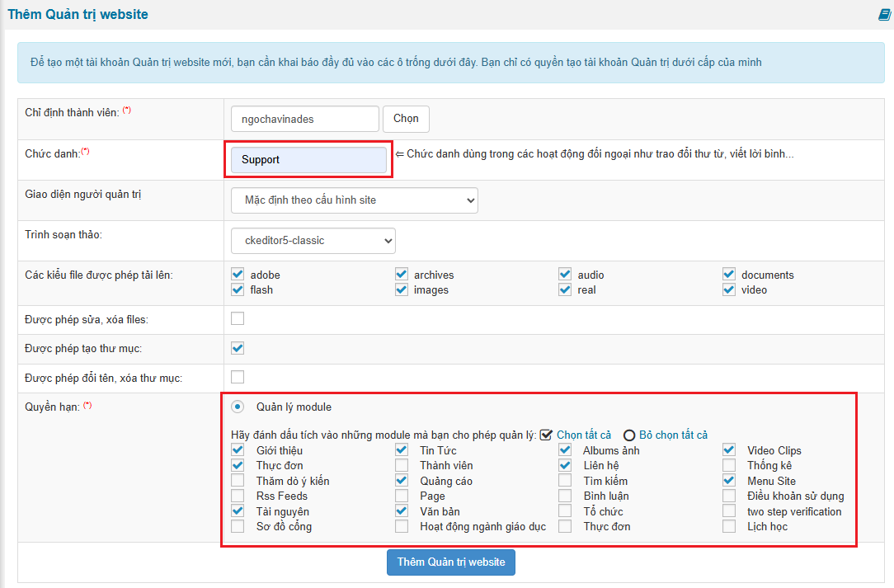Image resolution: width=894 pixels, height=588 pixels.
Task: Open 'Giao diện người quản trị' dropdown
Action: click(355, 200)
